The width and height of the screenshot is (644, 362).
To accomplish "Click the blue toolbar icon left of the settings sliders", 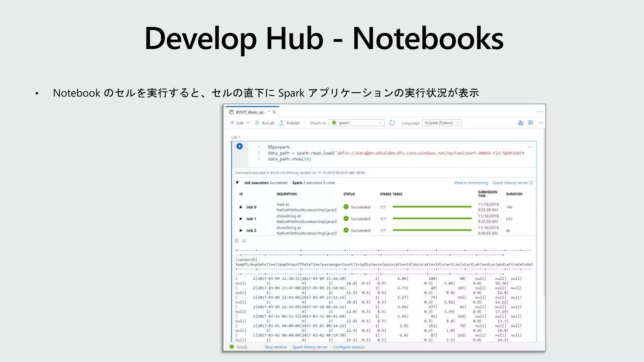I will [520, 123].
